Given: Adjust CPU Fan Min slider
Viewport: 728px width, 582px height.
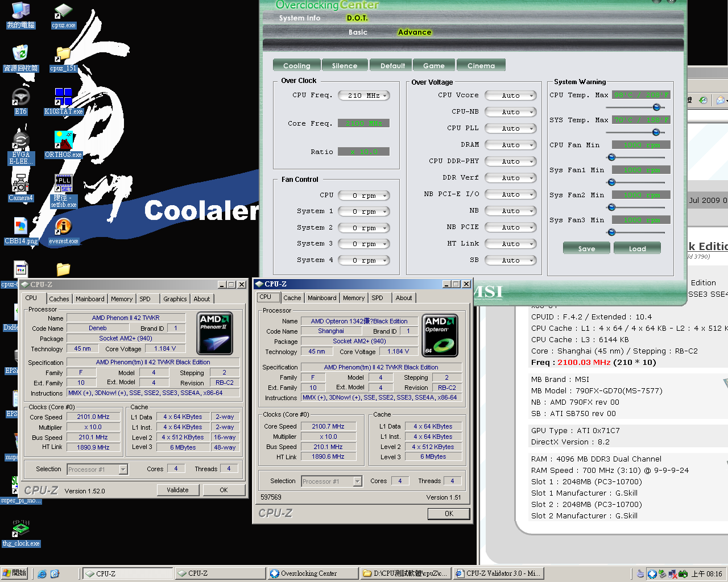Looking at the screenshot, I should pyautogui.click(x=611, y=157).
